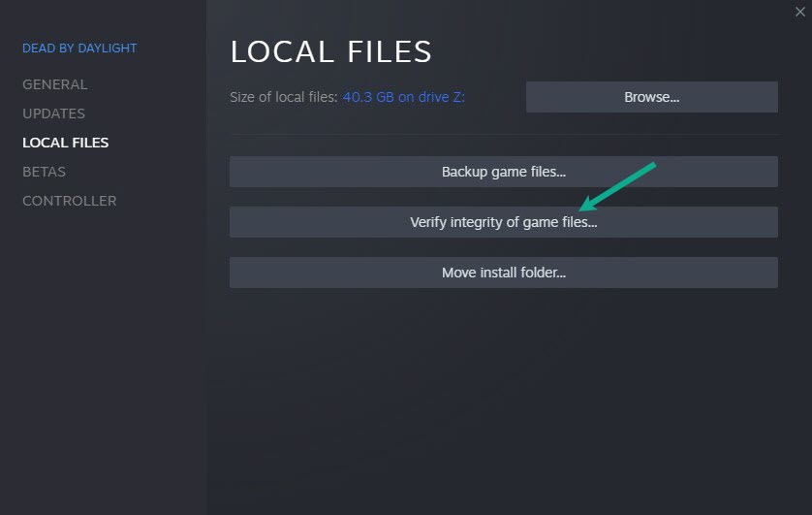Verify integrity of game files

coord(503,222)
